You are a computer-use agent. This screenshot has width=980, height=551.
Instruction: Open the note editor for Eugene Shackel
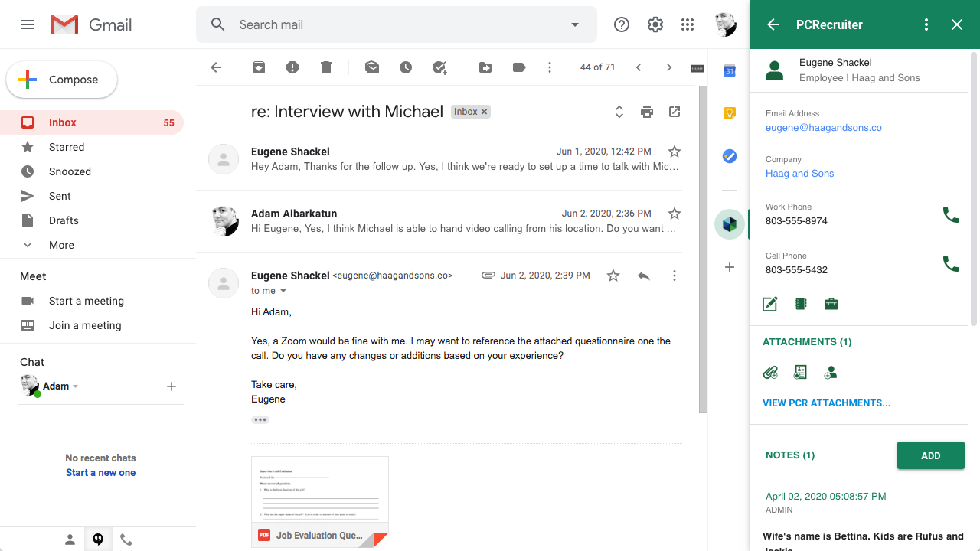(769, 304)
